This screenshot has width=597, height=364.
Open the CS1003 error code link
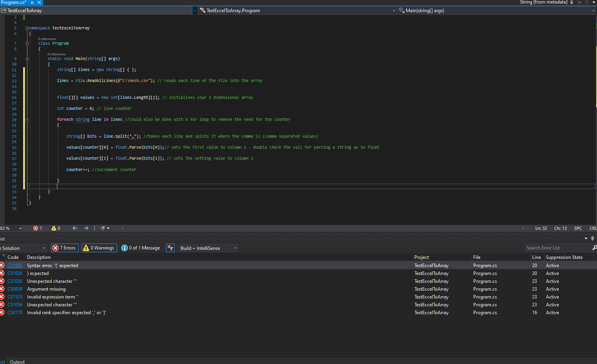click(15, 266)
